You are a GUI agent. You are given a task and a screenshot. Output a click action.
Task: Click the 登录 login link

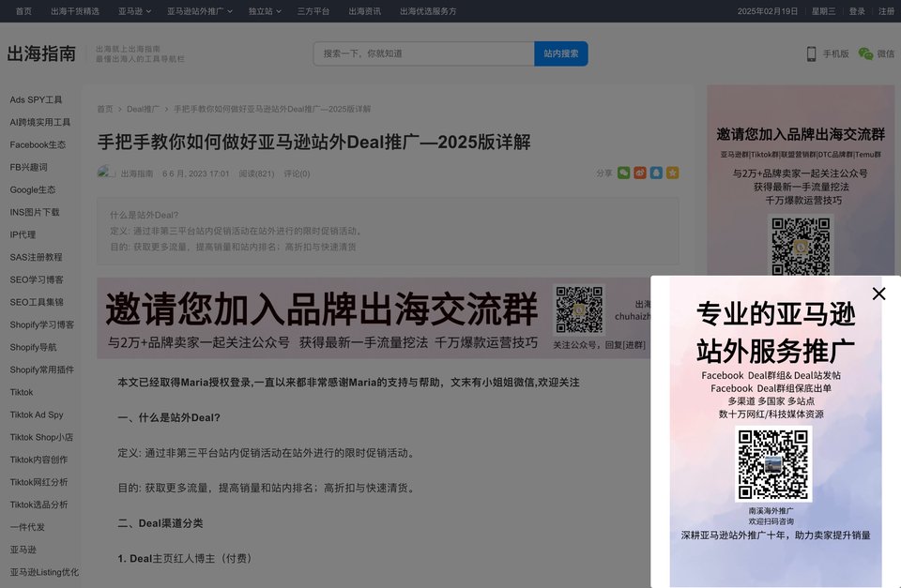click(857, 11)
